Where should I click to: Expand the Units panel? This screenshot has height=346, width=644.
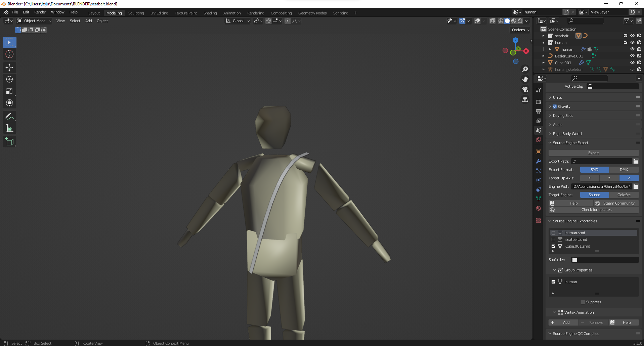[x=557, y=97]
